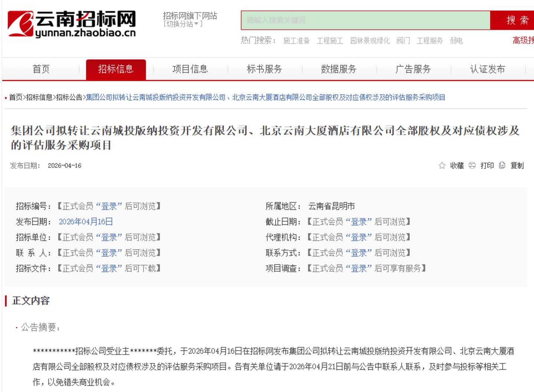Viewport: 534px width, 392px height.
Task: Select hot search term 弱电
Action: [456, 41]
